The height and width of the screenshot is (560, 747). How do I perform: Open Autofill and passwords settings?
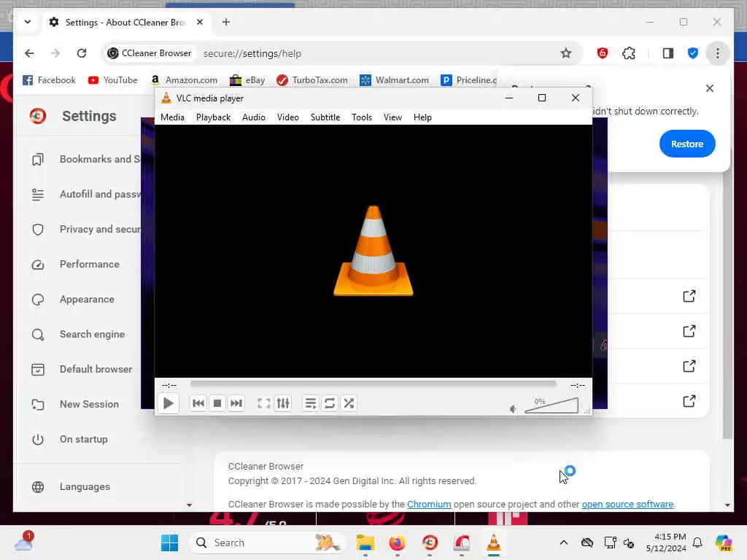coord(85,194)
